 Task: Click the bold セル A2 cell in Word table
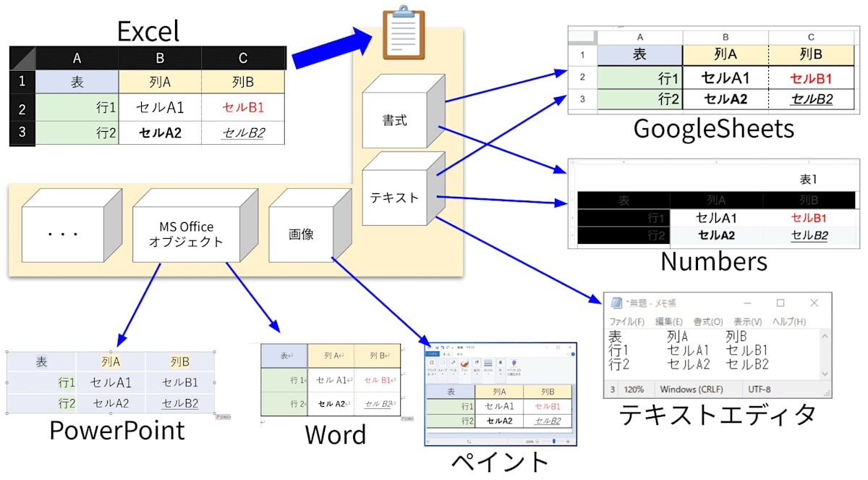click(x=331, y=404)
